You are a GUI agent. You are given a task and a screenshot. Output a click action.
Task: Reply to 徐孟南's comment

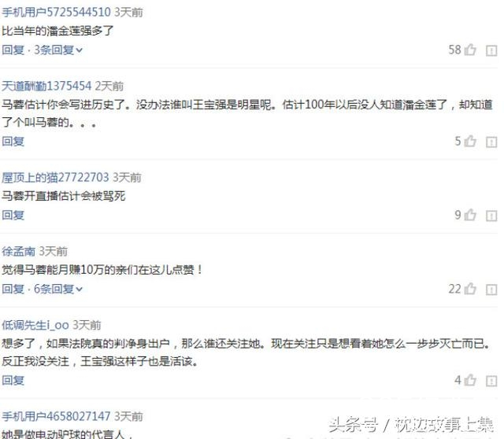[13, 289]
